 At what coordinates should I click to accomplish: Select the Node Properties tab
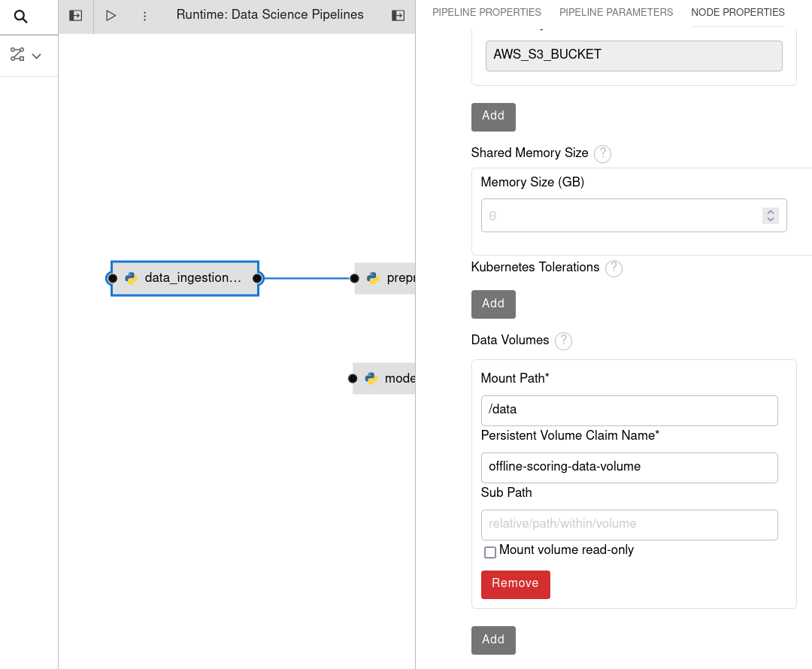click(738, 13)
